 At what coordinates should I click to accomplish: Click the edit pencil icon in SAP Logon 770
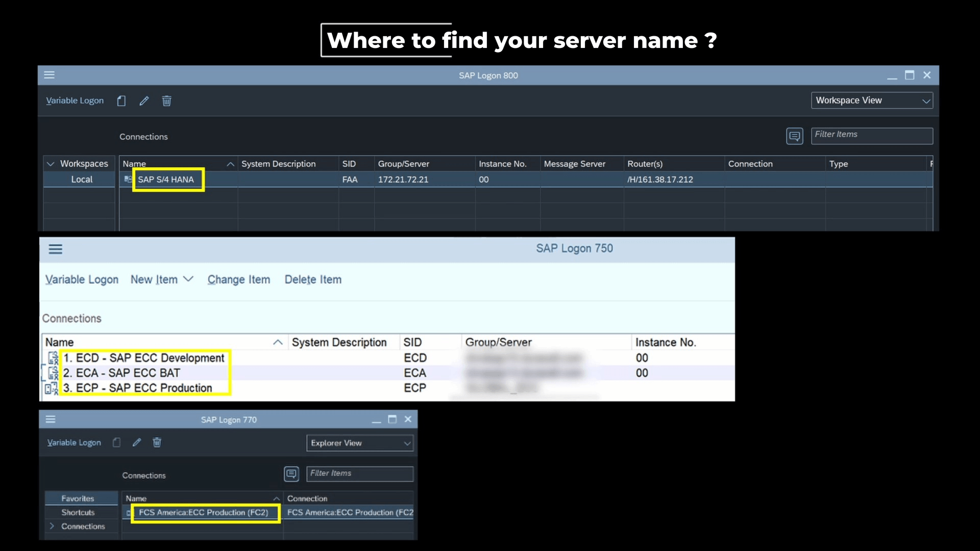136,442
